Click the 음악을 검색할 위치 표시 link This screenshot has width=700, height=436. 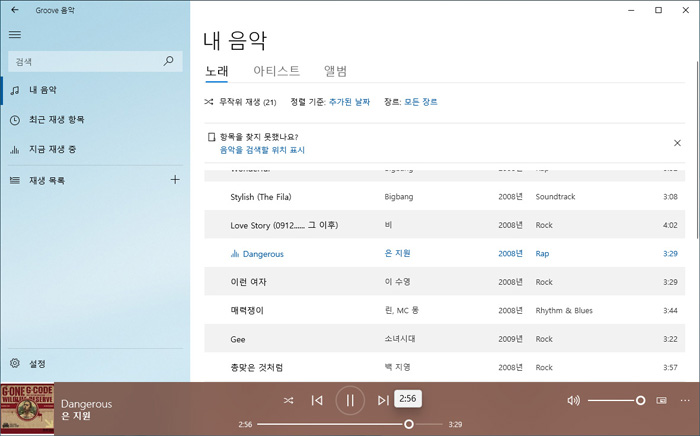click(x=262, y=150)
